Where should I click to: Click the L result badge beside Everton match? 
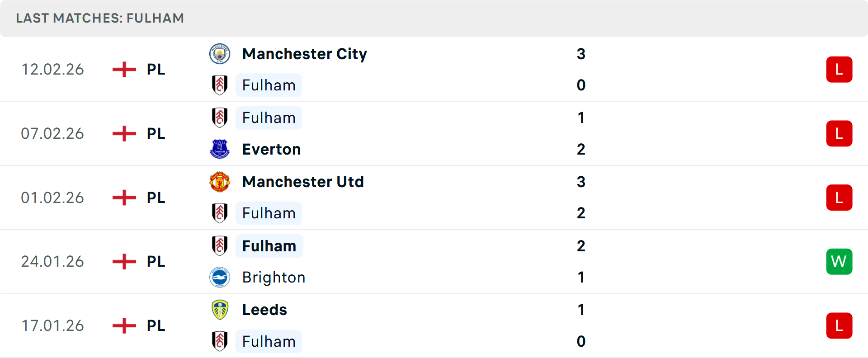(840, 133)
